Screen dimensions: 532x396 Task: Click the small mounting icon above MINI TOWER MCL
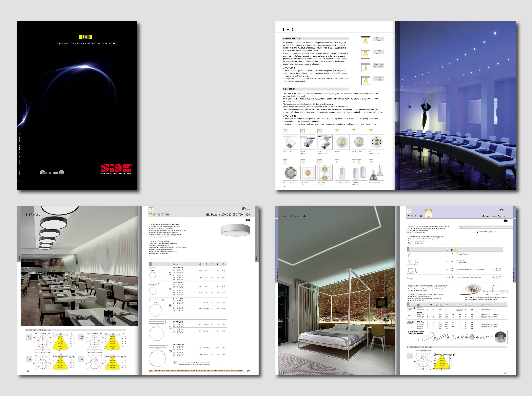[371, 162]
